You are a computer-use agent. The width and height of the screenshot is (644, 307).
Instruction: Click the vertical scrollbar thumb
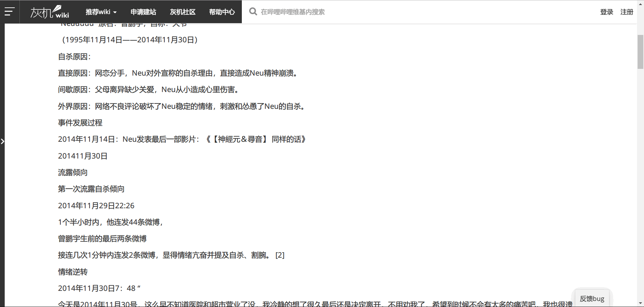tap(640, 52)
